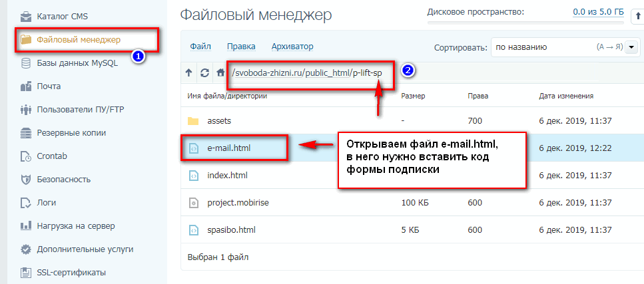Open the Архиватор menu
Image resolution: width=644 pixels, height=284 pixels.
click(x=292, y=47)
